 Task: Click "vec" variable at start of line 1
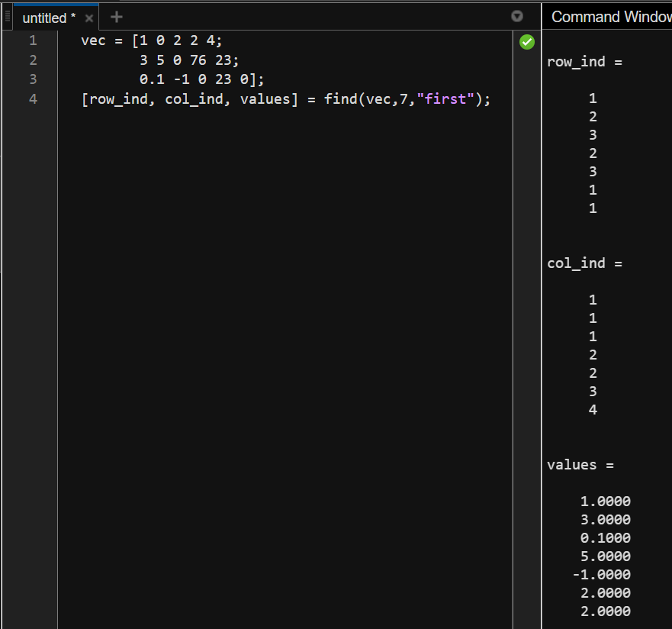coord(93,40)
